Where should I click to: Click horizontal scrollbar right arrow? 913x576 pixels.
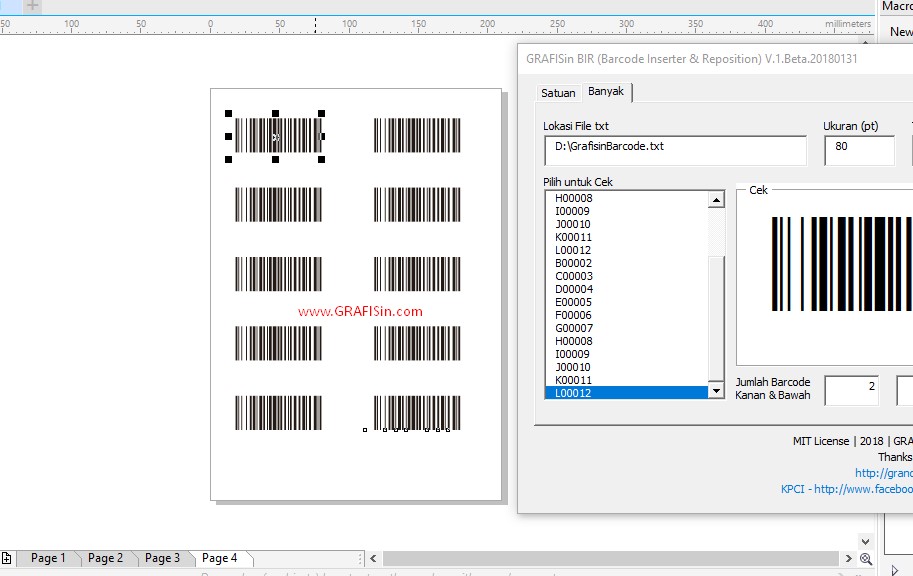tap(848, 559)
